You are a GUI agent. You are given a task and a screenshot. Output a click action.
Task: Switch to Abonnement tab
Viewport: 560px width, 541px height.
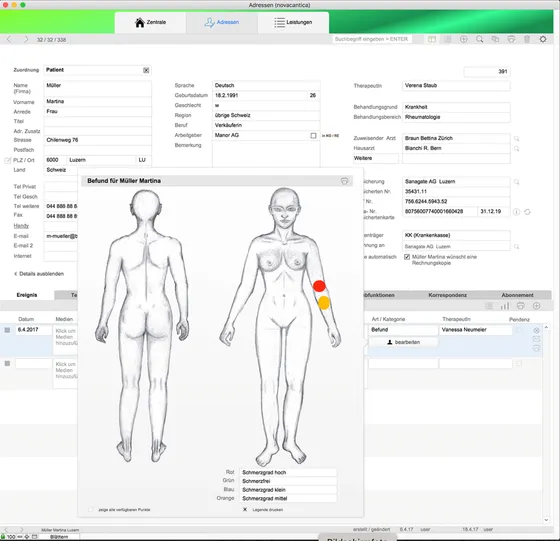tap(517, 295)
